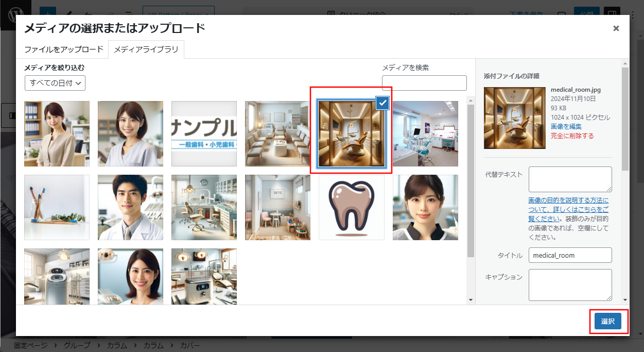Switch to ファイルをアップロード tab
The width and height of the screenshot is (644, 352).
click(64, 49)
